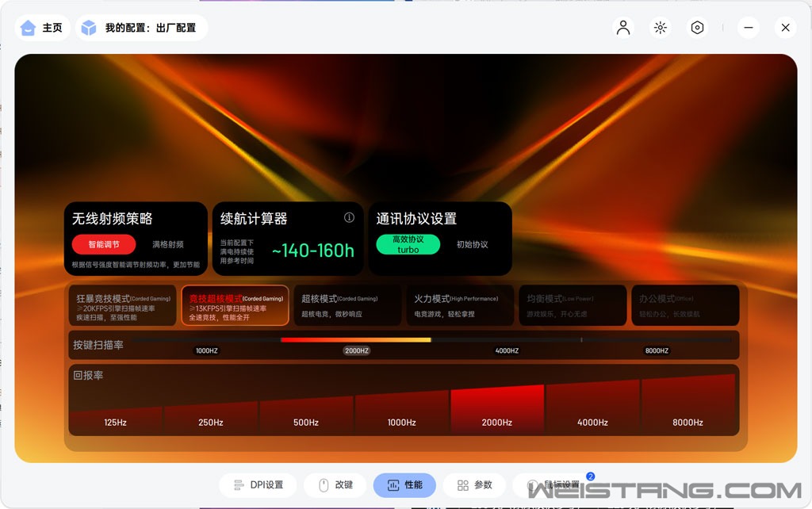812x509 pixels.
Task: Open 我的配置 profile selector
Action: 141,28
